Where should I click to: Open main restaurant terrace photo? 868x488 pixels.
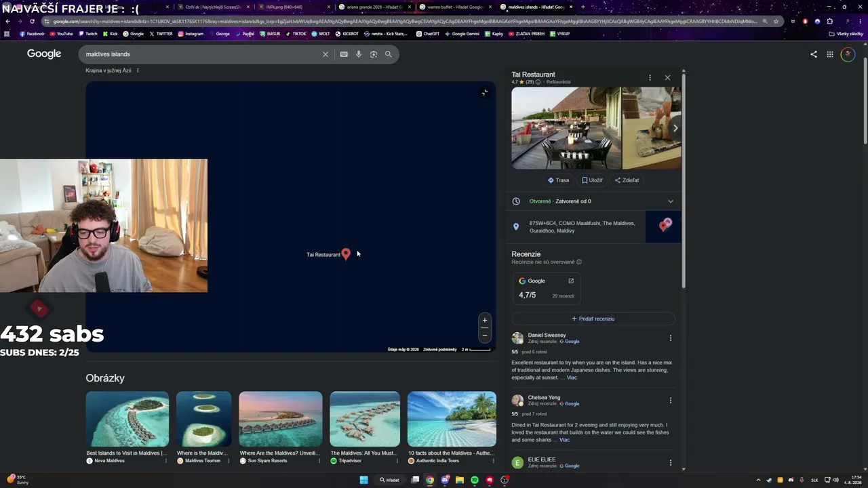click(x=566, y=128)
